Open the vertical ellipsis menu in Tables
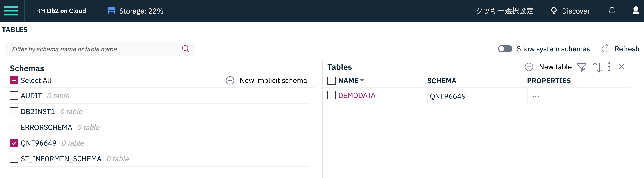Image resolution: width=644 pixels, height=178 pixels. 609,67
